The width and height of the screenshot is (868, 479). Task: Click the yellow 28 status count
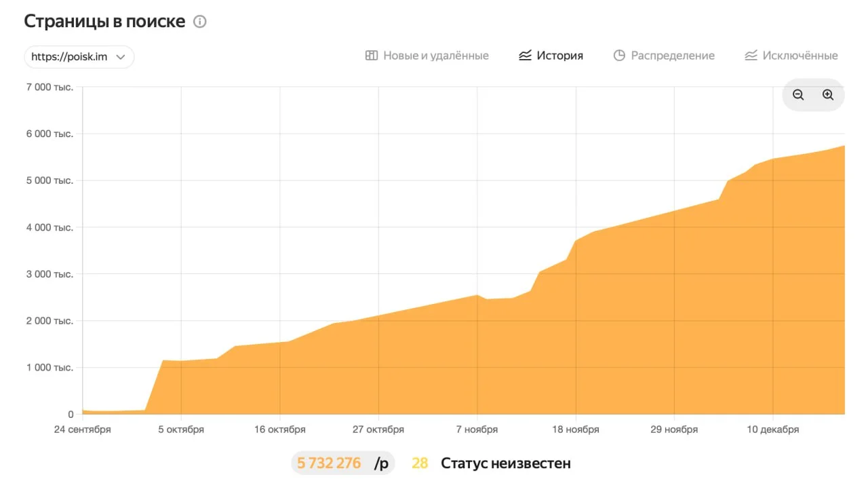point(420,463)
